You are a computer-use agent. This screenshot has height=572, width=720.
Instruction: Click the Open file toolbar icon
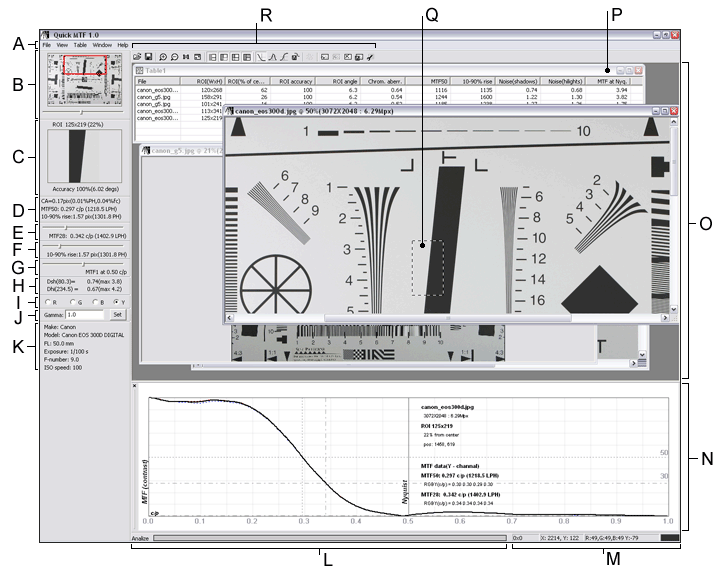(137, 57)
